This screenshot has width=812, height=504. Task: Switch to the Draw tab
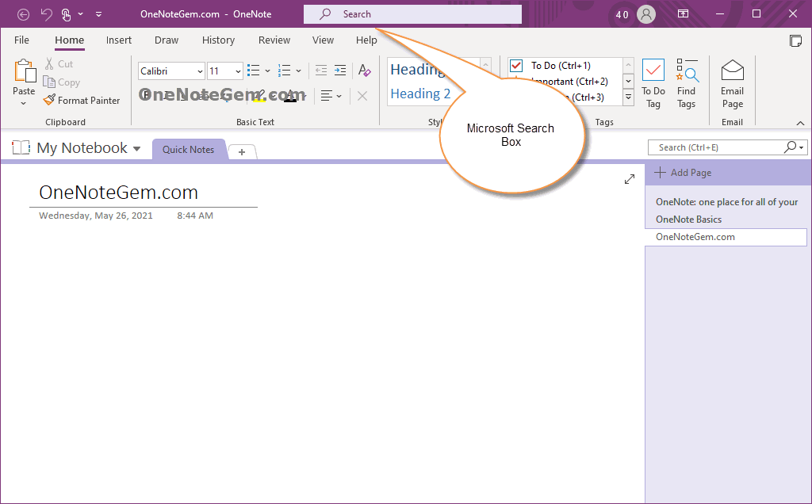pyautogui.click(x=167, y=40)
